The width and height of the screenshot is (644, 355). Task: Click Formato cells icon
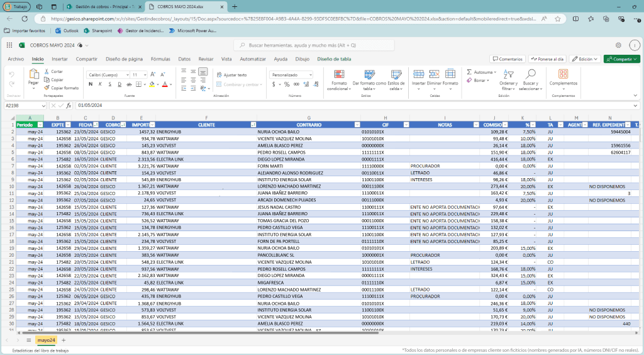450,74
